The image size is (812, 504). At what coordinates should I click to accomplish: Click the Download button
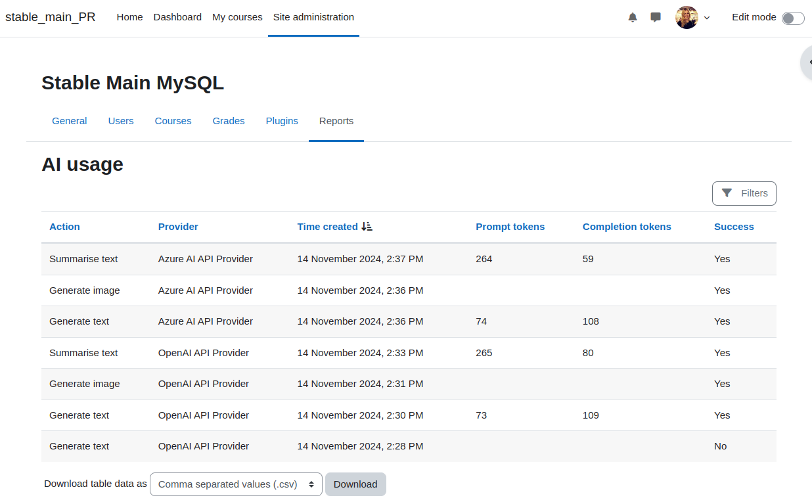pos(355,484)
